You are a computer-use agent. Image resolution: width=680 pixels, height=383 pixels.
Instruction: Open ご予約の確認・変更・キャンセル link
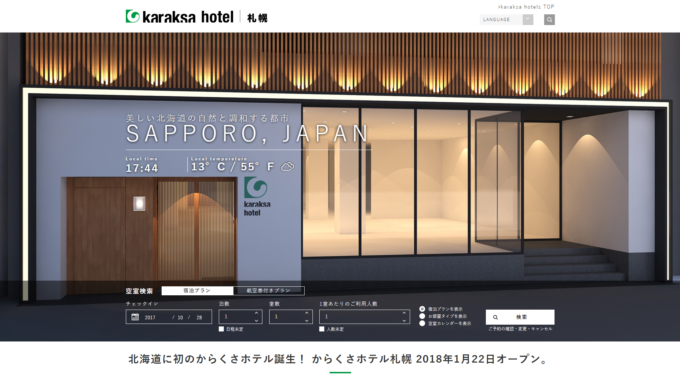[520, 329]
